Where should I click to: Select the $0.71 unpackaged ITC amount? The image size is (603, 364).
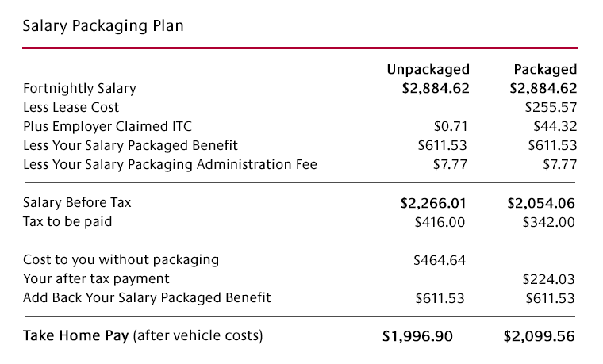(451, 126)
